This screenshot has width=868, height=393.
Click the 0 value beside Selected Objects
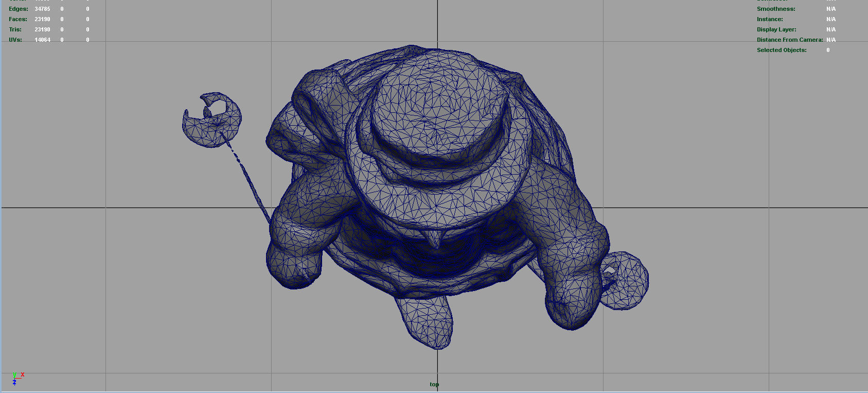pyautogui.click(x=828, y=50)
